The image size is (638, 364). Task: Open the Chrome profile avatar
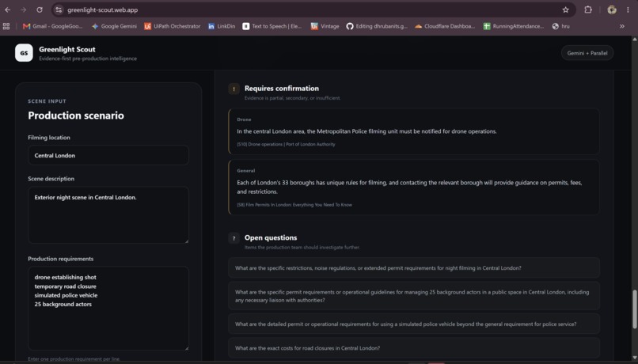tap(612, 9)
